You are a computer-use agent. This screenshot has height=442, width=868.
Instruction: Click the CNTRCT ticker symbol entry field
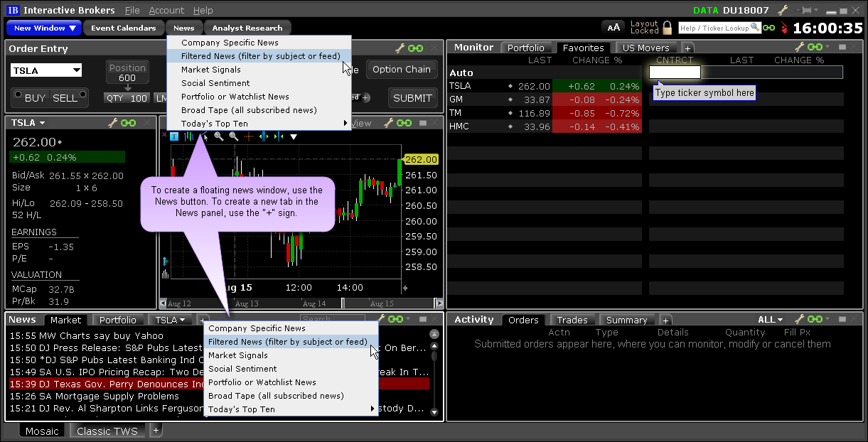coord(675,72)
